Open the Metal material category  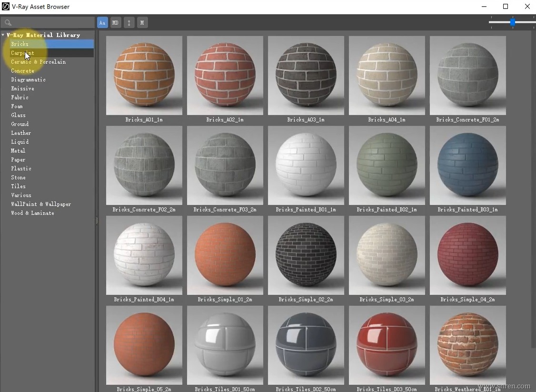pos(18,151)
